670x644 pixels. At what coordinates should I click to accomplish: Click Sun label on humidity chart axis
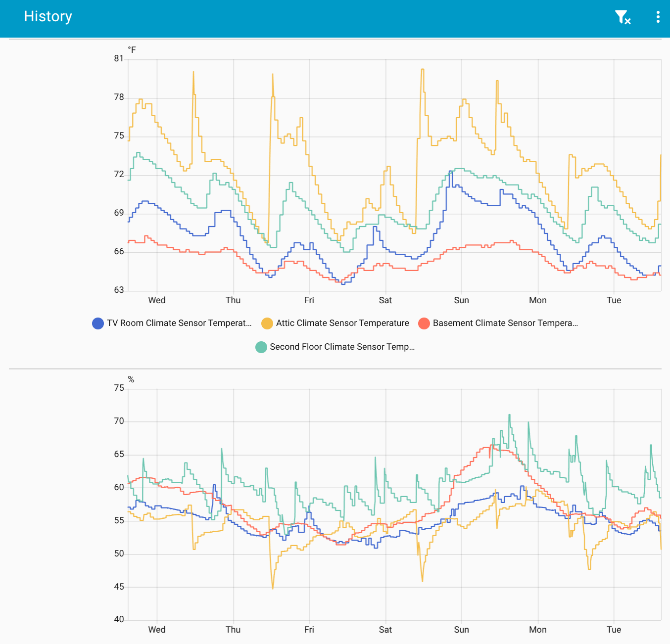(x=461, y=630)
